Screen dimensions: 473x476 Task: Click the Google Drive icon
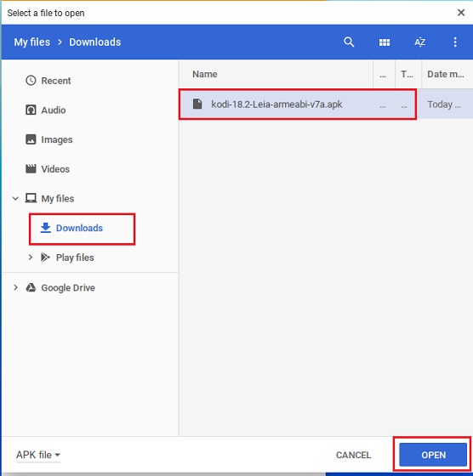tap(31, 287)
